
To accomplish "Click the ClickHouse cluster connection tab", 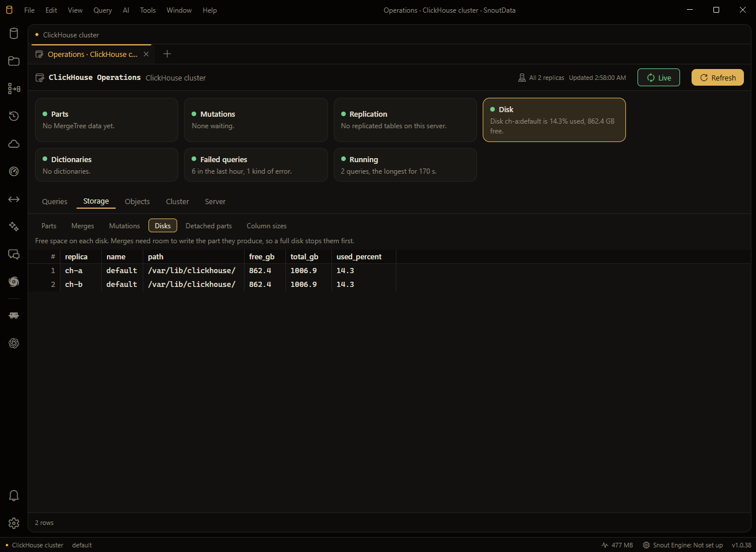I will coord(67,34).
